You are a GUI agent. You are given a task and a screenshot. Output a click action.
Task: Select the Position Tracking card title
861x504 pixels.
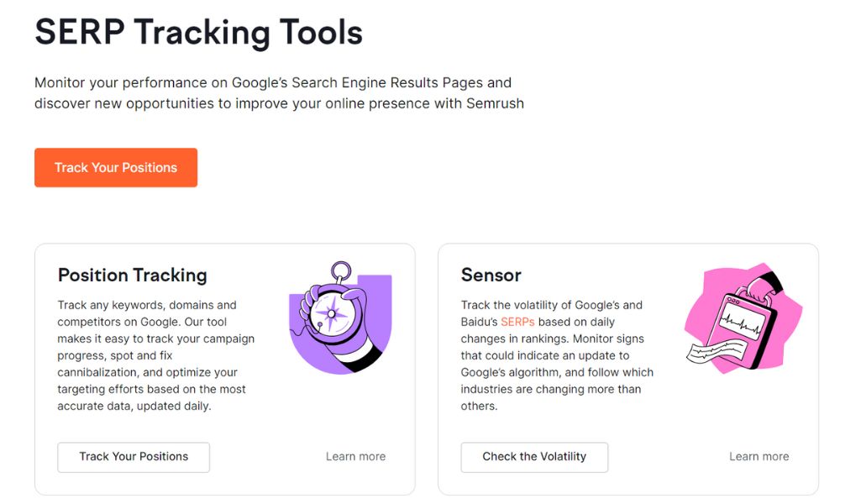point(133,275)
